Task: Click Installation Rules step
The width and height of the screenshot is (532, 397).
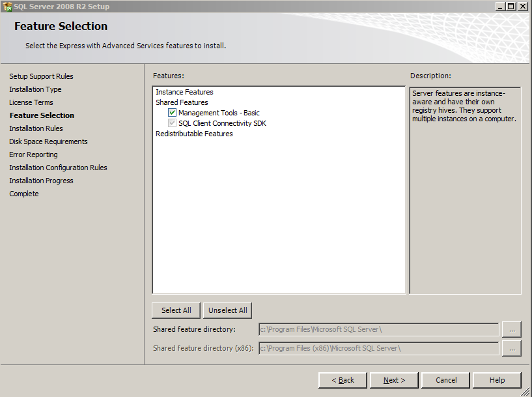Action: click(36, 128)
